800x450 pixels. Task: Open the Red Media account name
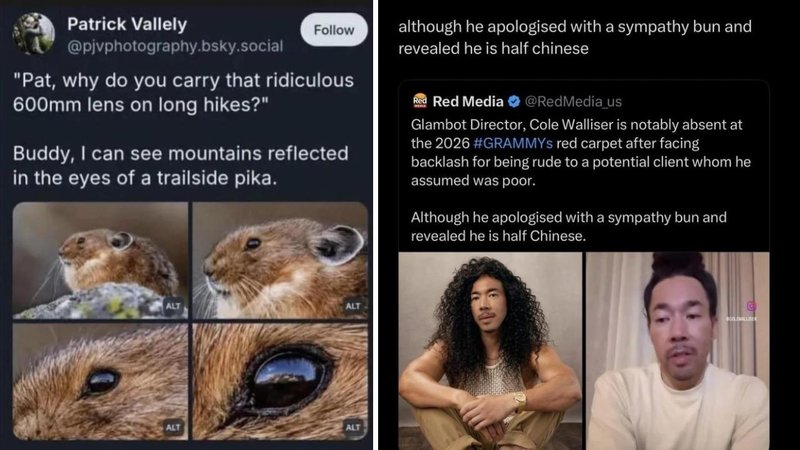coord(468,101)
